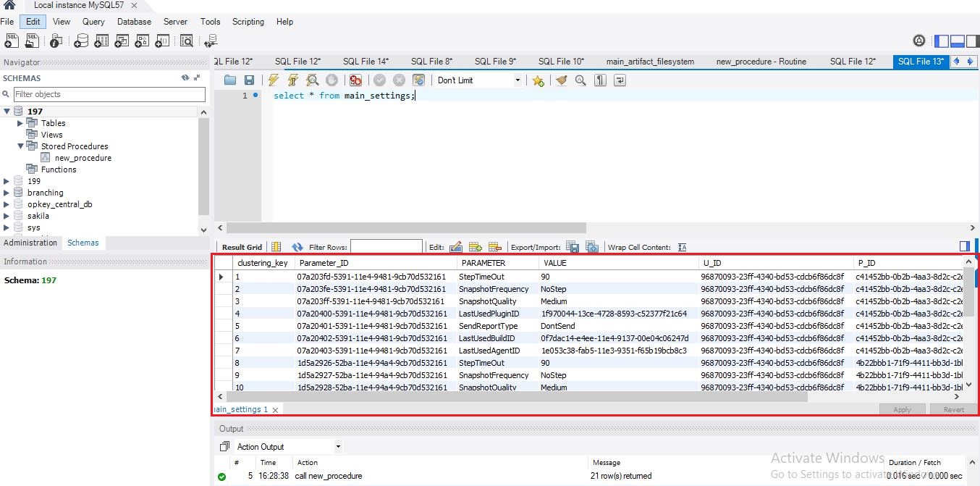Image resolution: width=980 pixels, height=486 pixels.
Task: Expand the sakila schema
Action: tap(7, 216)
